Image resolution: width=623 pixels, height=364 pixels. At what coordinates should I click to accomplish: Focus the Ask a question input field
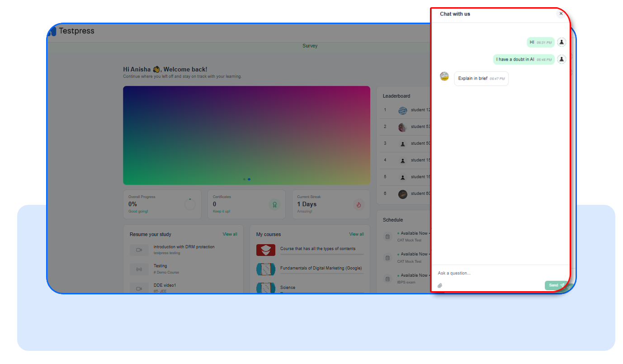(x=500, y=273)
